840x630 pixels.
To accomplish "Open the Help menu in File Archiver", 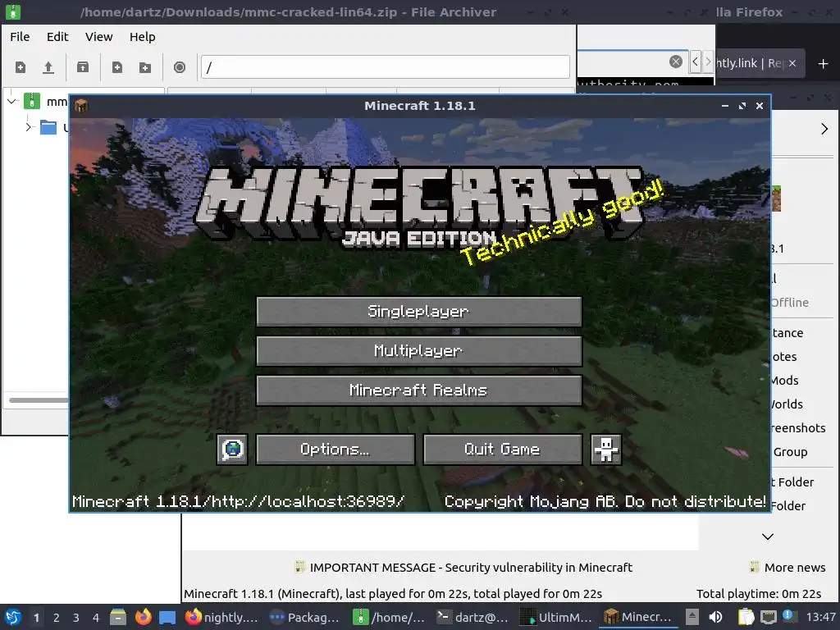I will (x=142, y=36).
